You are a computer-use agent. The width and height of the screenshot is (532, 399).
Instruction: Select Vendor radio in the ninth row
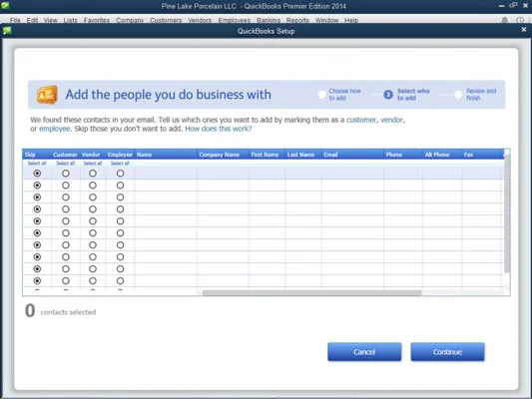(x=93, y=268)
